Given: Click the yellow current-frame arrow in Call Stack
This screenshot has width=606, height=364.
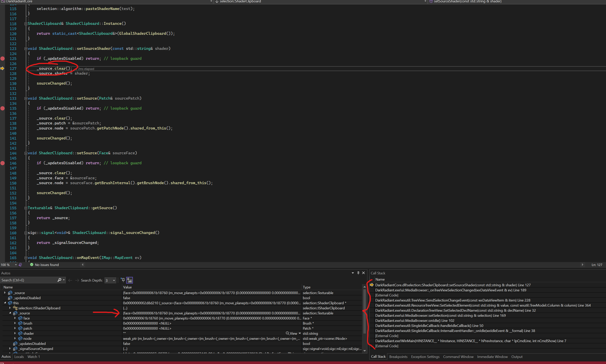Looking at the screenshot, I should [372, 285].
